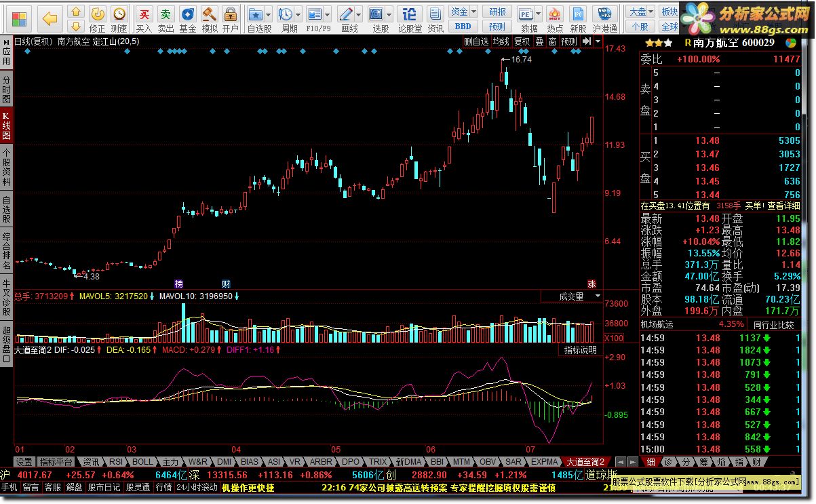
Task: Click 删自选 to remove from watchlist
Action: click(x=476, y=41)
